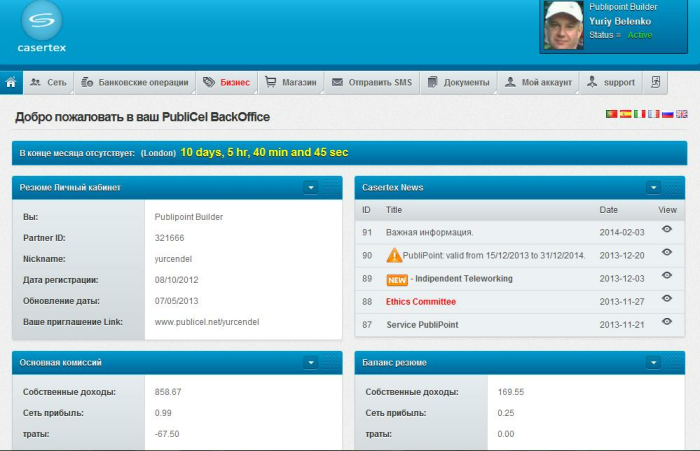Open the support tab
Viewport: 700px width, 451px height.
point(611,83)
